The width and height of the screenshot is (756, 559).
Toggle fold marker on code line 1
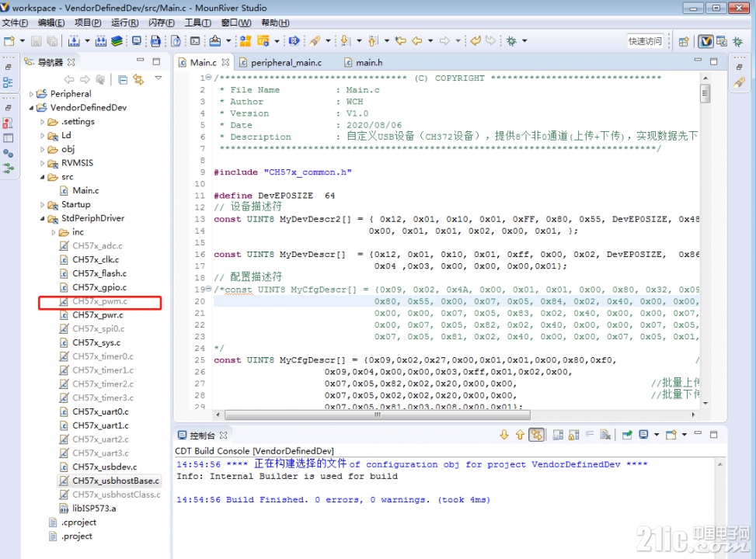[208, 78]
